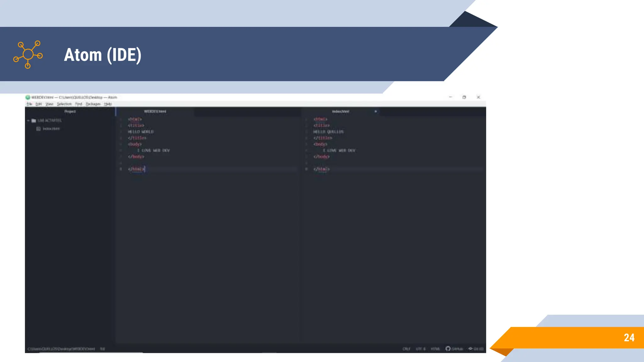Click the index.html file icon in tree
The height and width of the screenshot is (362, 644).
pyautogui.click(x=38, y=129)
